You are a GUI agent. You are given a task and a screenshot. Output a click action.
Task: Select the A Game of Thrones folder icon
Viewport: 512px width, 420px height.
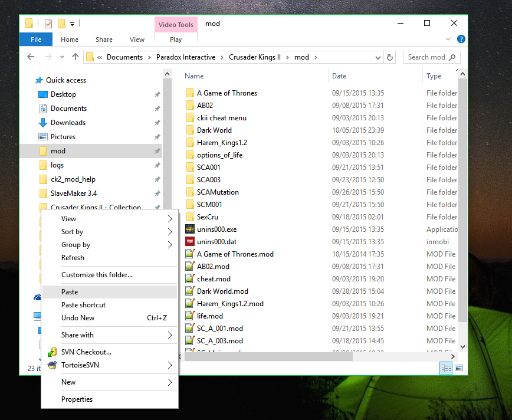pos(190,93)
